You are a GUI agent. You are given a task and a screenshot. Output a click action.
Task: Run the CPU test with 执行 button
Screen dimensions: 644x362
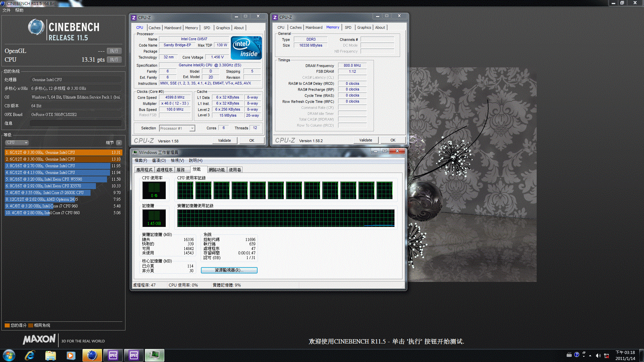tap(114, 60)
